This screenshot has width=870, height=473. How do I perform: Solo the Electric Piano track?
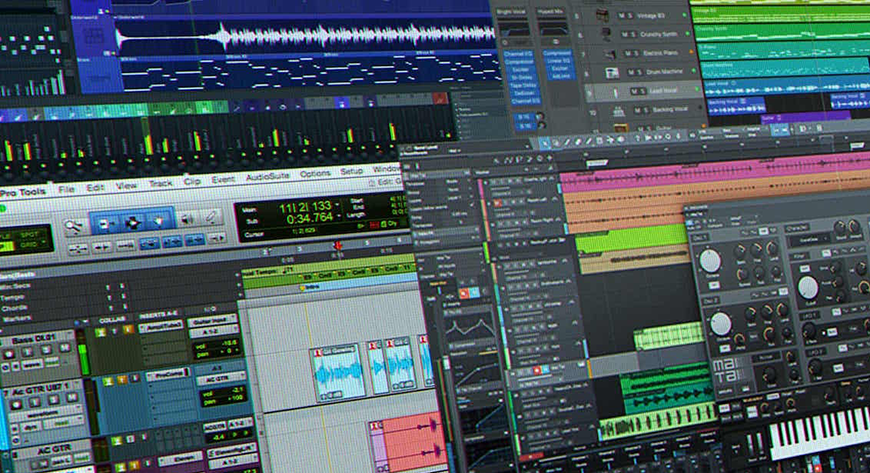638,53
